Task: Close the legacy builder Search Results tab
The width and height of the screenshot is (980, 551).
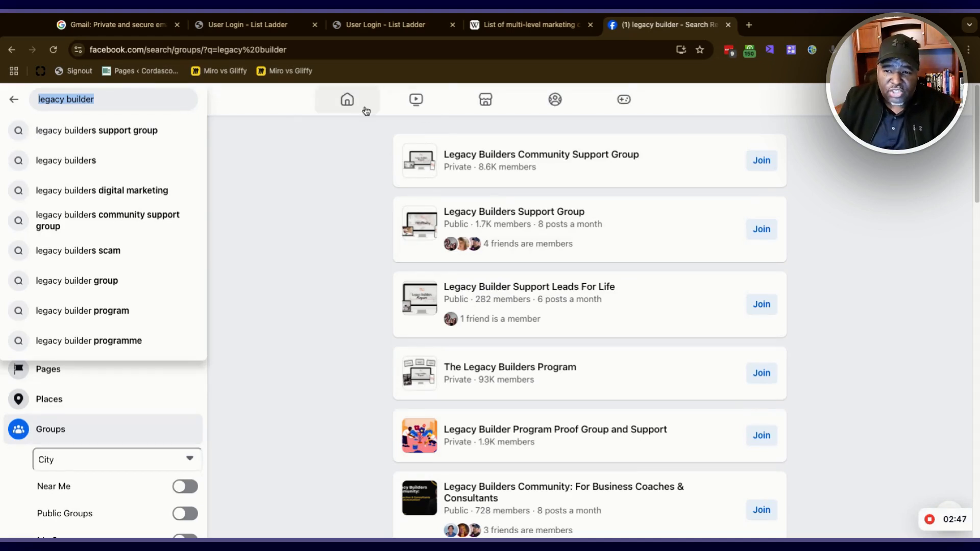Action: pos(728,24)
